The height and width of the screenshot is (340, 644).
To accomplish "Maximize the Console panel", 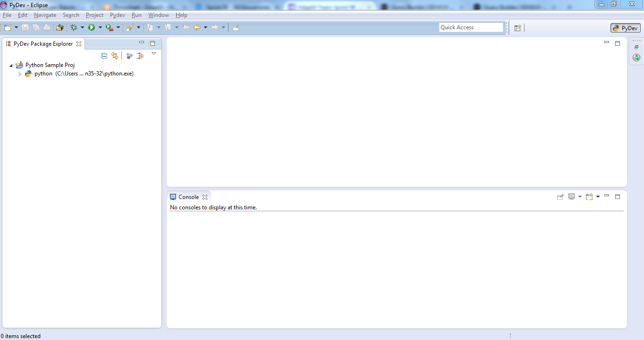I will [618, 196].
